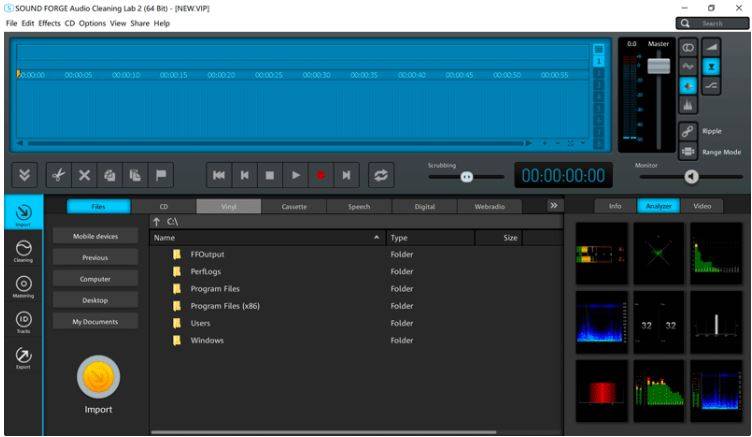Adjust the Scrubbing slider
Viewport: 752px width, 437px height.
[467, 177]
